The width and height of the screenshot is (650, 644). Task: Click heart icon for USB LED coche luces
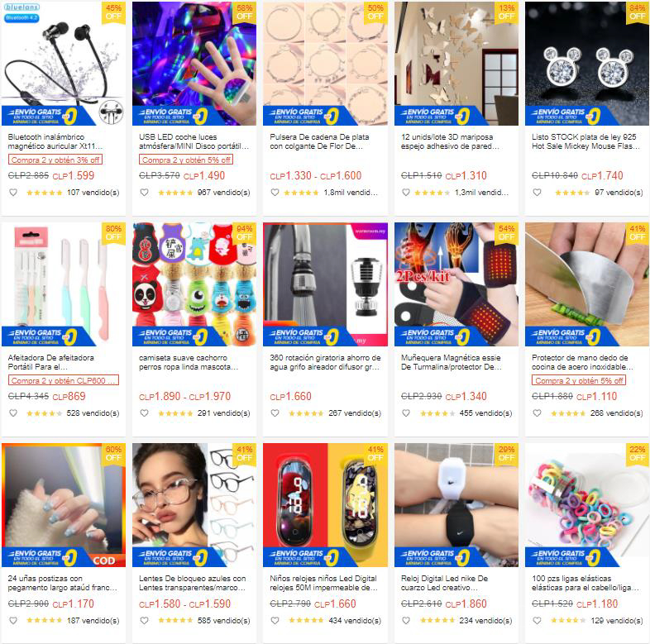coord(144,193)
